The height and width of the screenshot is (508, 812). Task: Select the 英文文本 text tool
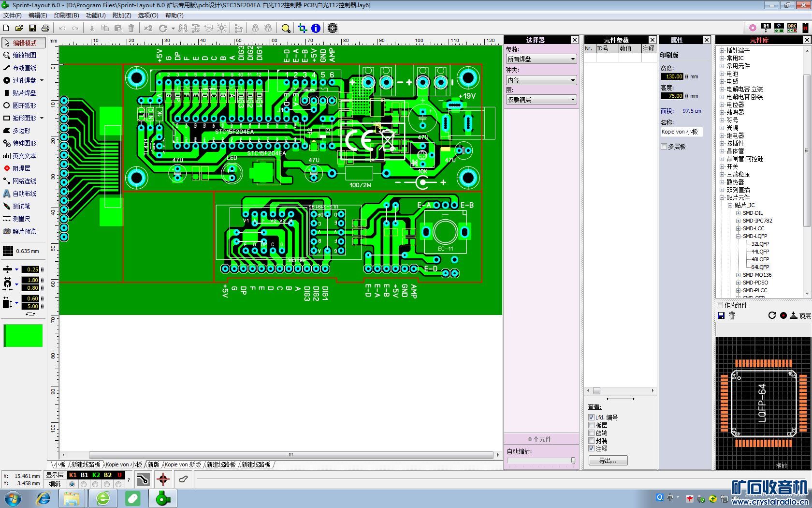(24, 156)
